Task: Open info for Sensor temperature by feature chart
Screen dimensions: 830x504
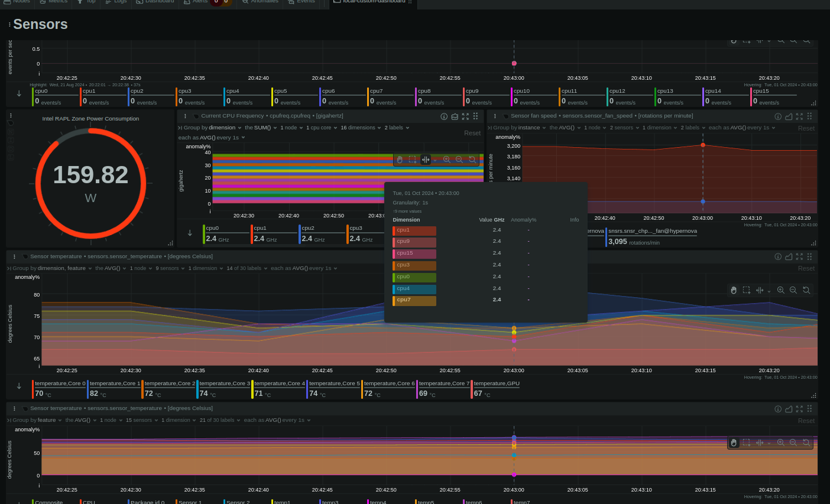Action: pyautogui.click(x=778, y=408)
